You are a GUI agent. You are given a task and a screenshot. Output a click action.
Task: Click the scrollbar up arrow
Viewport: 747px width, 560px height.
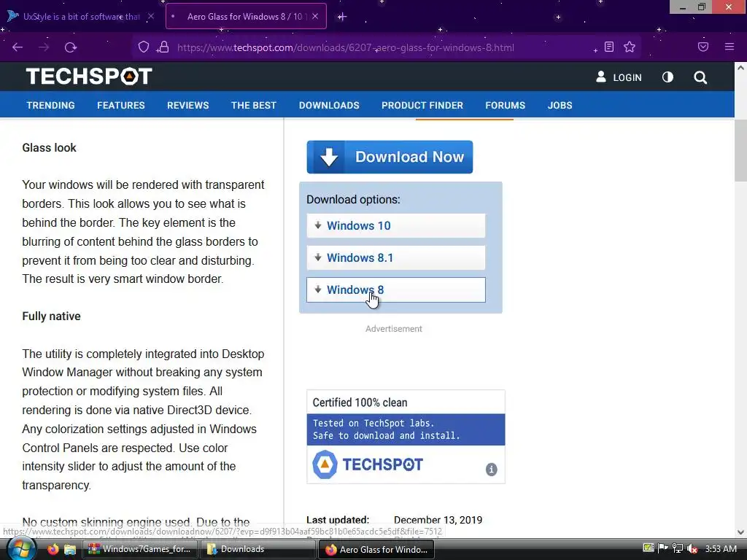(x=740, y=68)
